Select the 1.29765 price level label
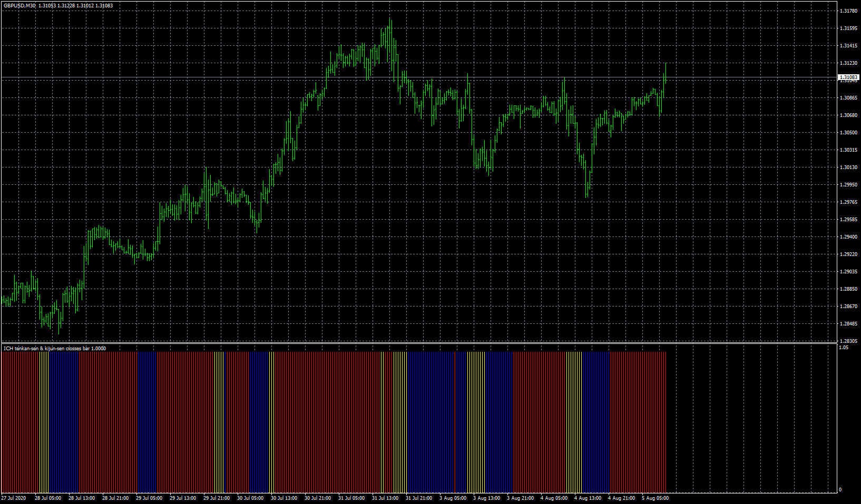This screenshot has width=861, height=504. (x=847, y=202)
